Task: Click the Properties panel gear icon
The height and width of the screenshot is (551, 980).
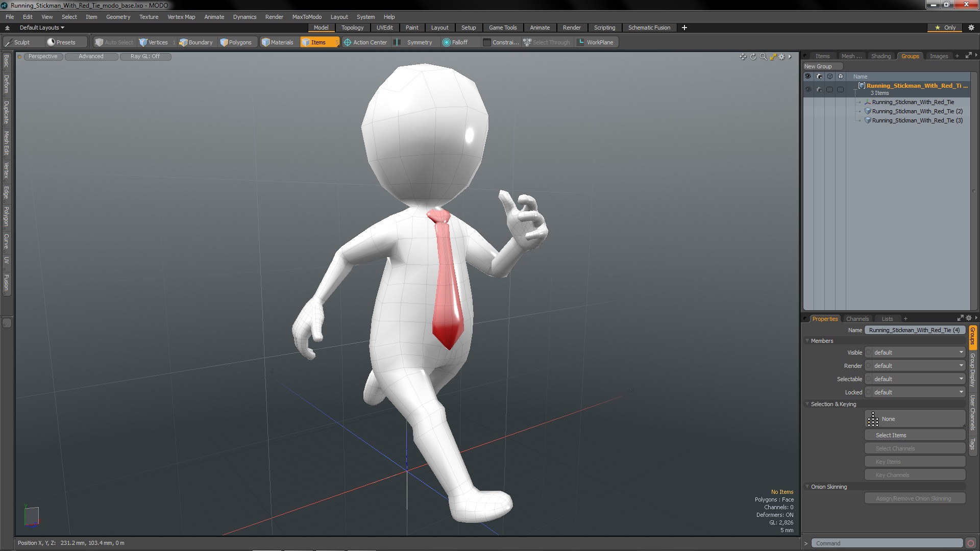Action: point(969,318)
